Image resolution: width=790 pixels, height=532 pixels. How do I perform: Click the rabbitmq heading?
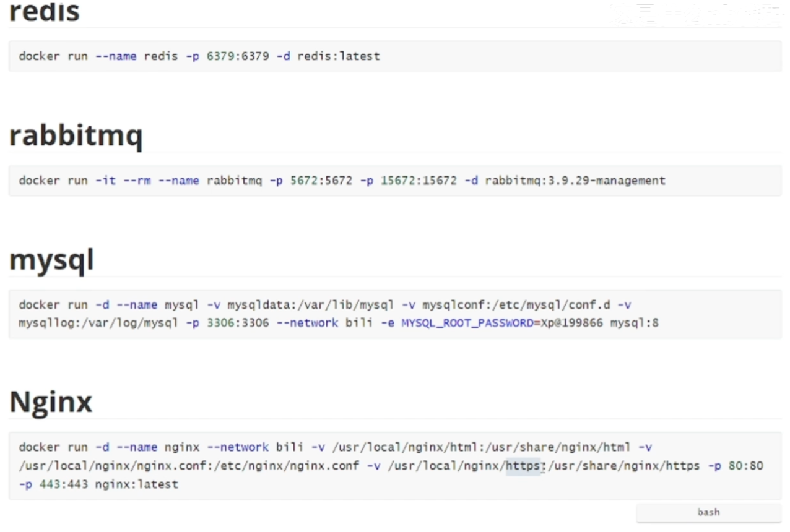point(76,135)
